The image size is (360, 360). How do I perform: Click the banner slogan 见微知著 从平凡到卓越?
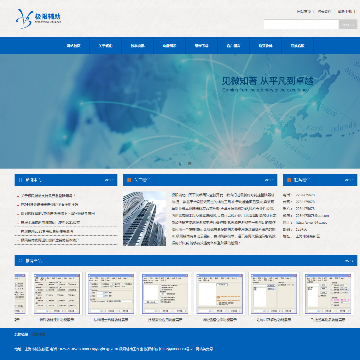point(267,81)
